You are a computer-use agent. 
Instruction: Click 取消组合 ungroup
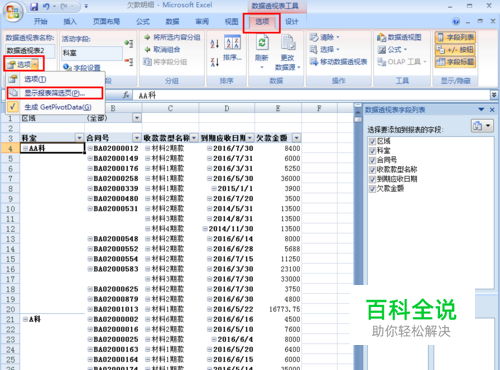[162, 49]
